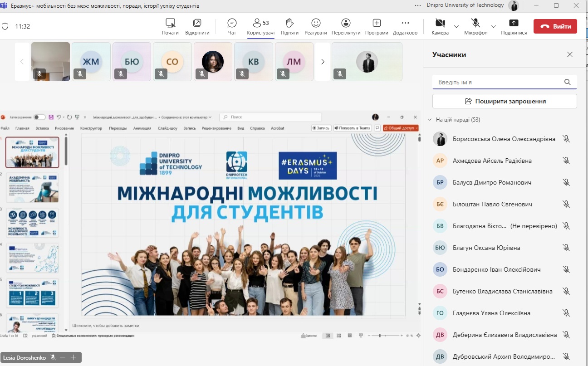Click the zoom slider in PowerPoint status bar
Screen dimensions: 588x366
click(380, 336)
